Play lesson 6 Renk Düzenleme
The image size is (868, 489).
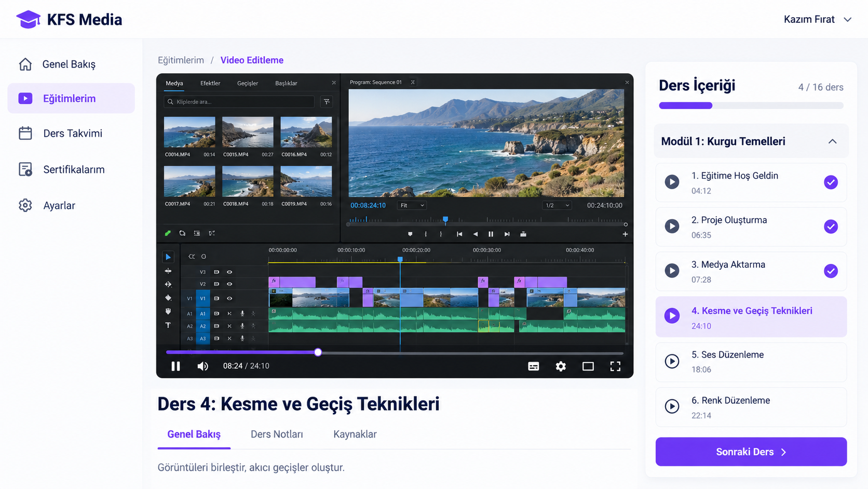[x=672, y=406]
